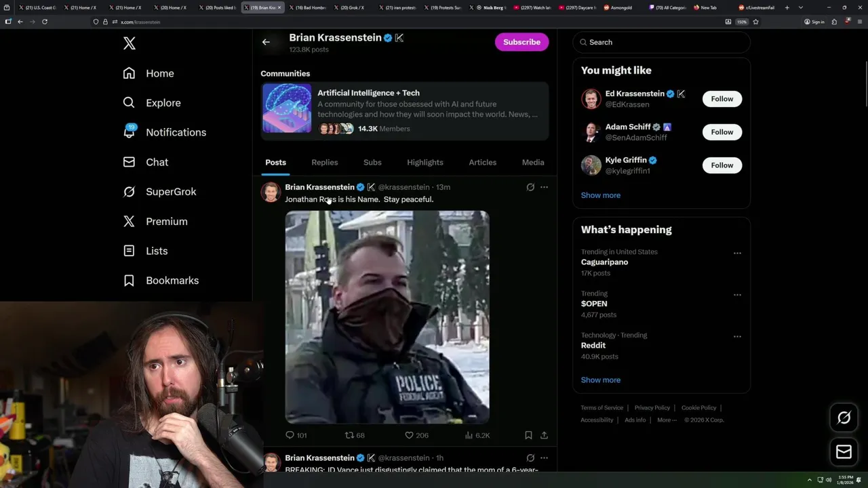Click the X search field
The width and height of the screenshot is (868, 488).
(661, 42)
